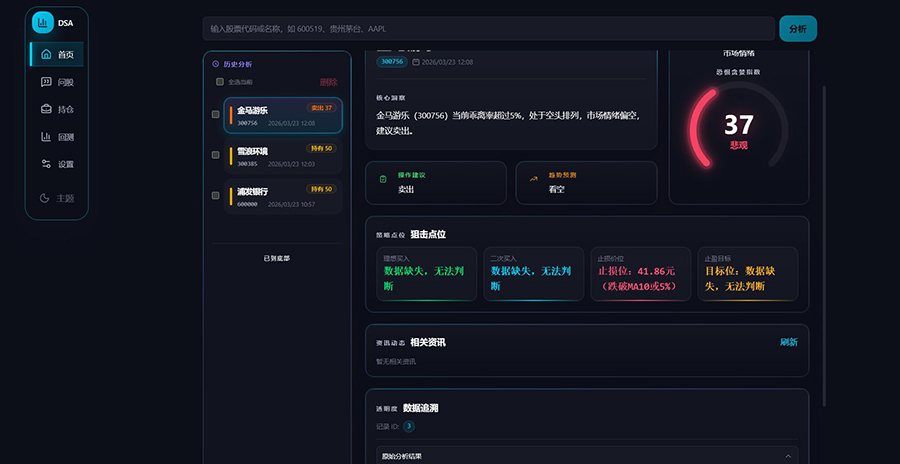Click 刷新 to refresh related news
Viewport: 900px width, 464px height.
tap(789, 342)
